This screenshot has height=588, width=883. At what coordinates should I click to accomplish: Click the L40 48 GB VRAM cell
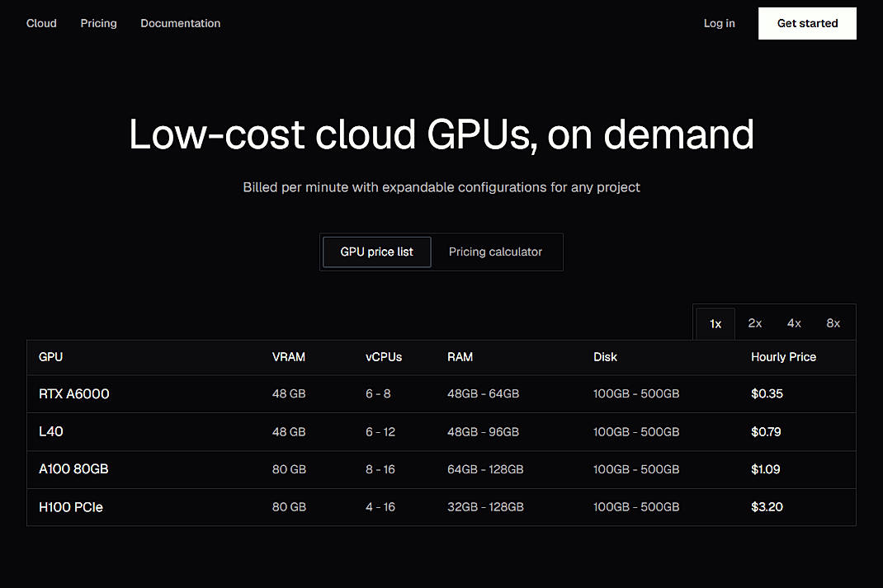click(x=289, y=431)
